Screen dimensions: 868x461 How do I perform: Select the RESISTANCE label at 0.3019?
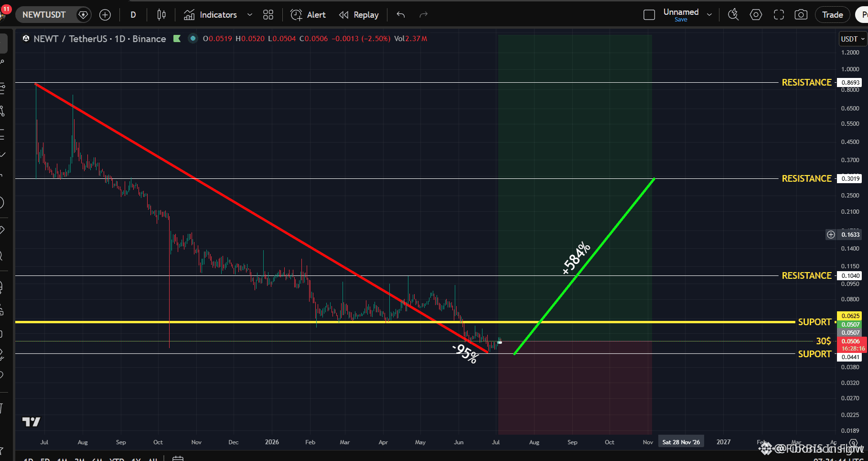tap(806, 179)
